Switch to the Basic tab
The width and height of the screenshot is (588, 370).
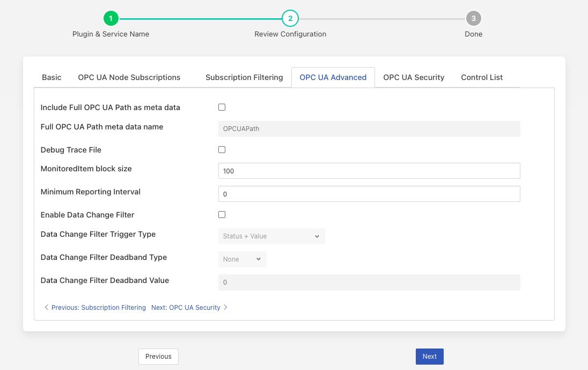51,77
